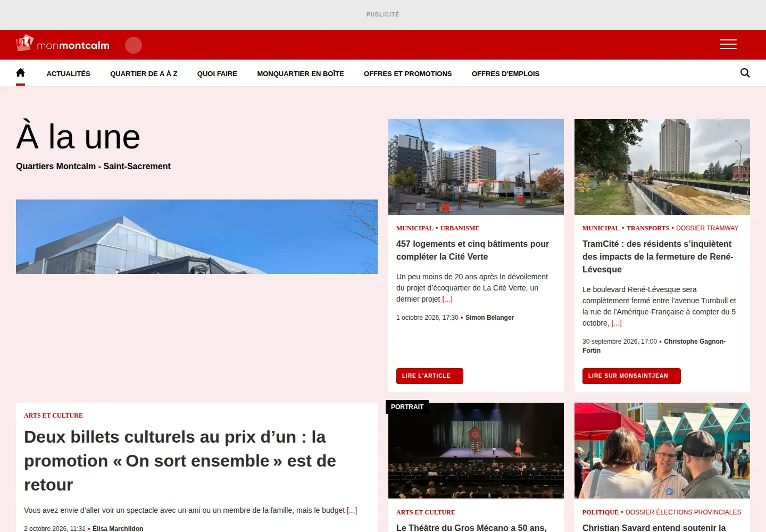This screenshot has width=766, height=532.
Task: Click the Politique category tag
Action: coord(600,512)
